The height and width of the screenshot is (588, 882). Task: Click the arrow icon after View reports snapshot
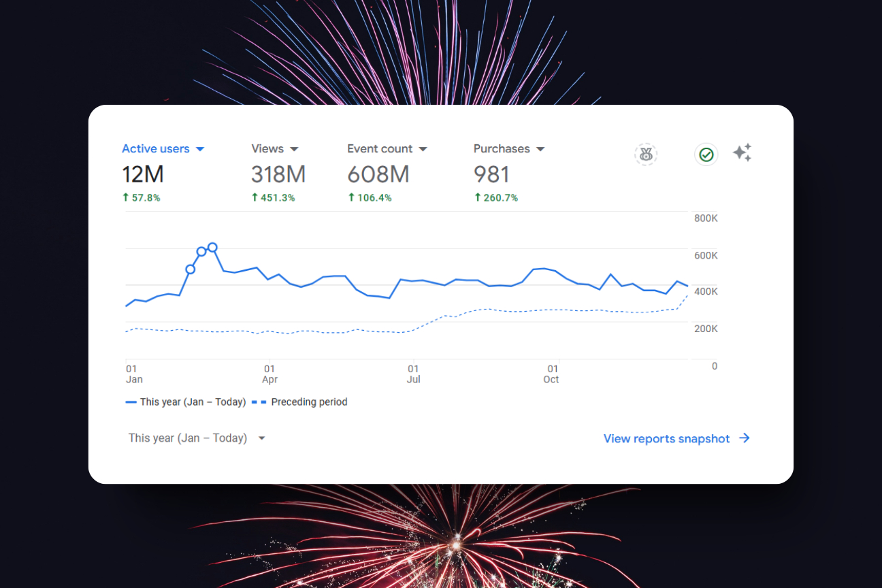745,438
